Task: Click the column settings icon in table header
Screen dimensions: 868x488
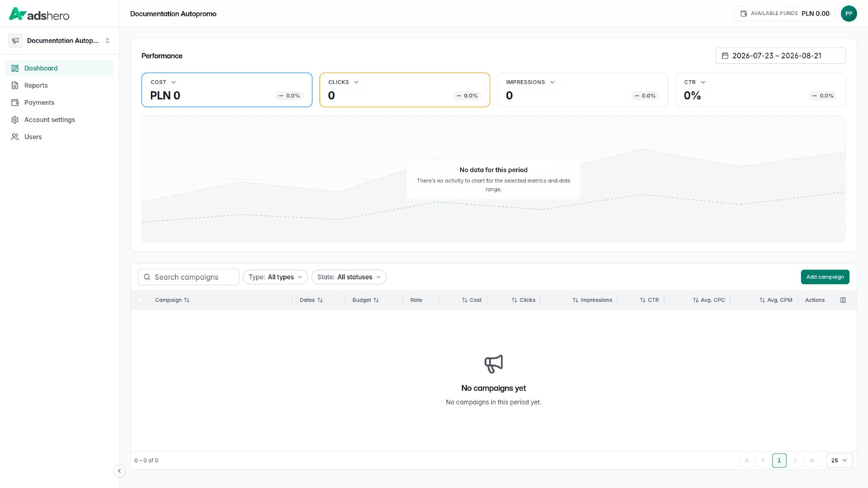Action: pyautogui.click(x=843, y=300)
